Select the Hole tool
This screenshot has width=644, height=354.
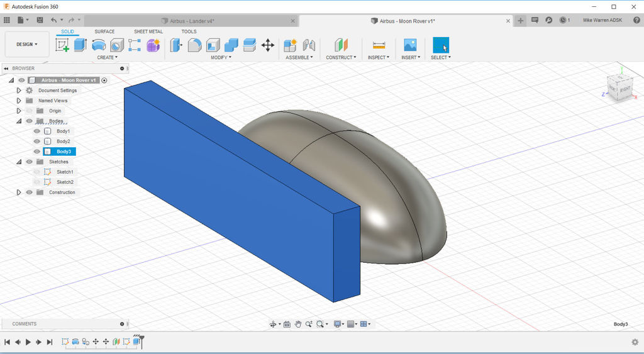tap(117, 45)
